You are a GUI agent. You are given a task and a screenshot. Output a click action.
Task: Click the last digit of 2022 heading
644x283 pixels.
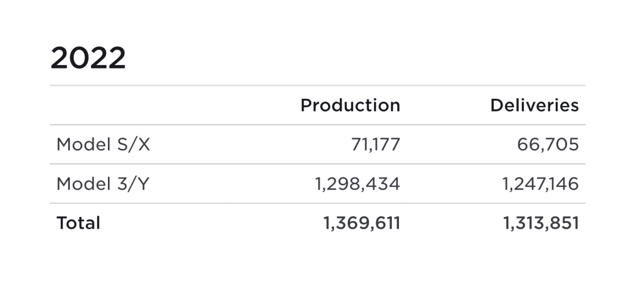click(x=117, y=58)
